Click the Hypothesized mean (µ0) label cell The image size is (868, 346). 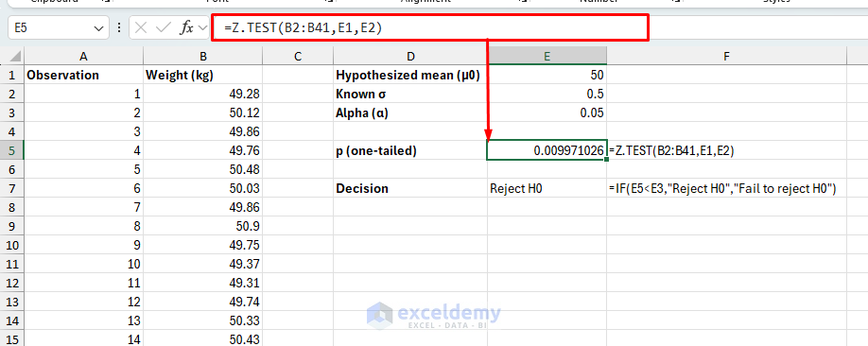[x=410, y=76]
